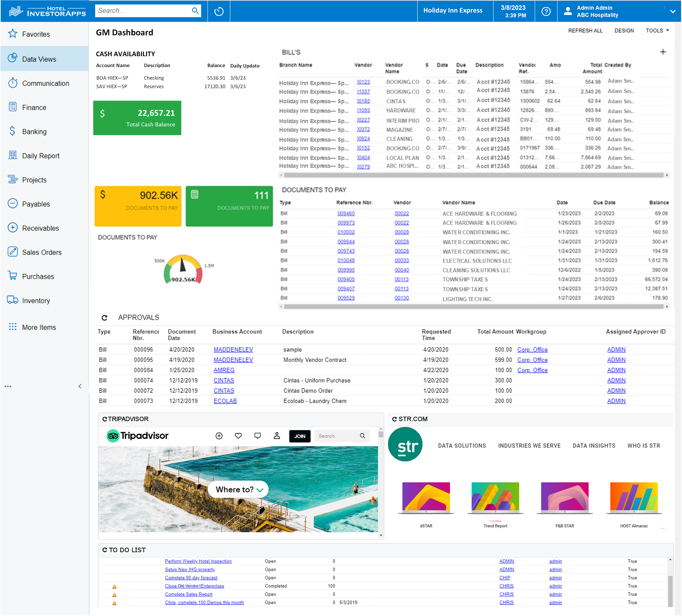
Task: Click the Bills table horizontal scrollbar
Action: 474,175
